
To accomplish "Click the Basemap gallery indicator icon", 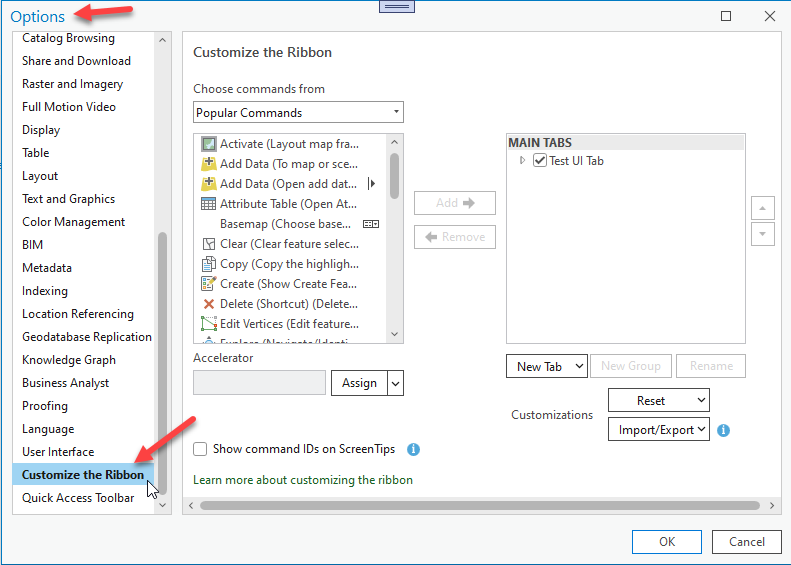I will [x=371, y=224].
